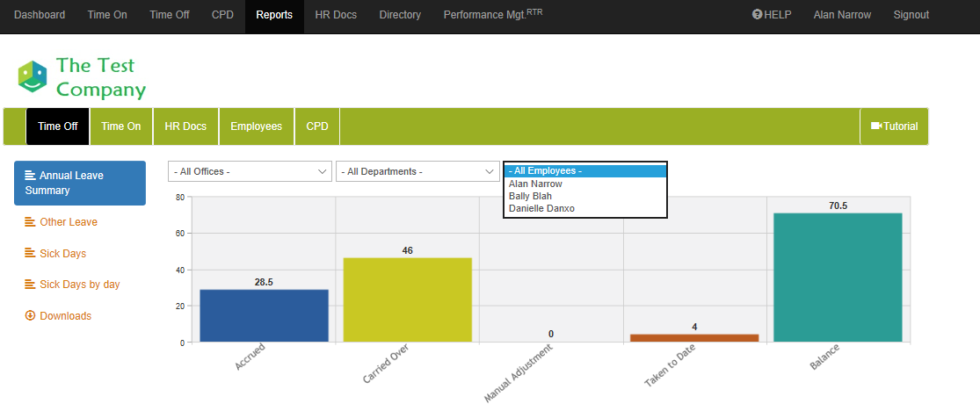Click the Tutorial video camera icon
980x404 pixels.
coord(875,126)
